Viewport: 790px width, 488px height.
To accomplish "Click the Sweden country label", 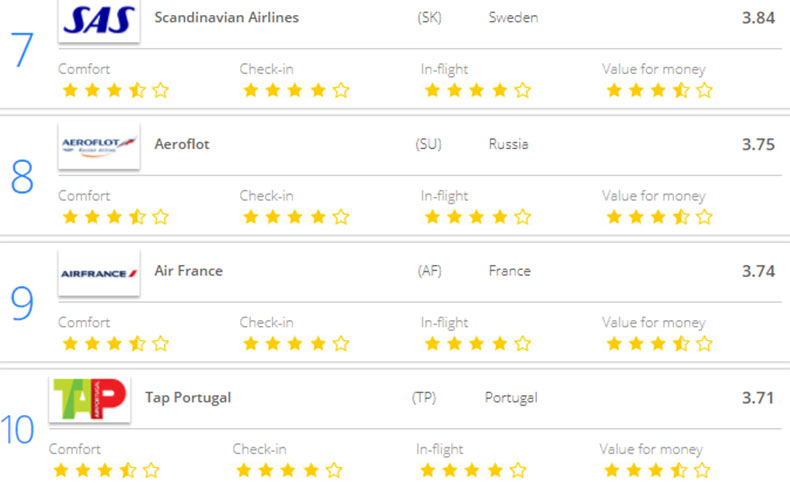I will coord(513,18).
